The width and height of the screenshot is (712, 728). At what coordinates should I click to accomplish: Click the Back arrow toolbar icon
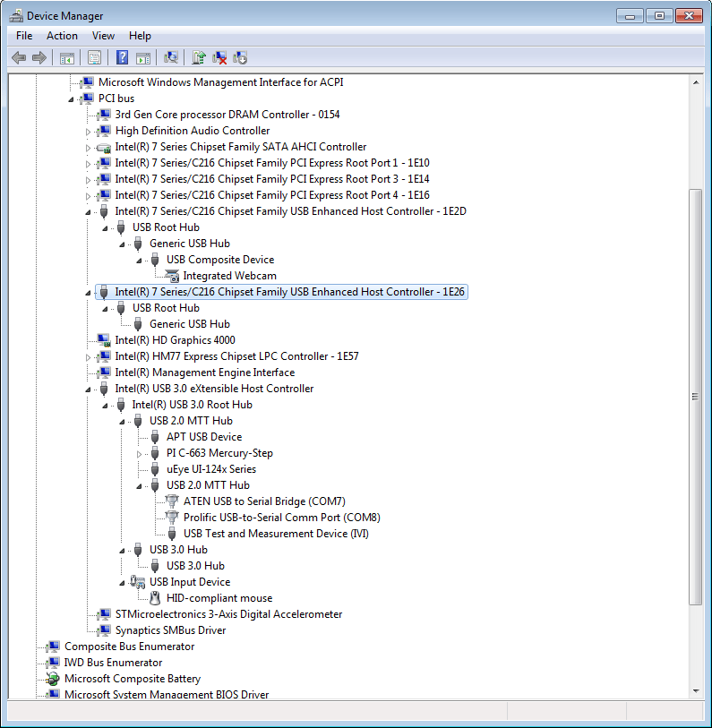(x=19, y=58)
